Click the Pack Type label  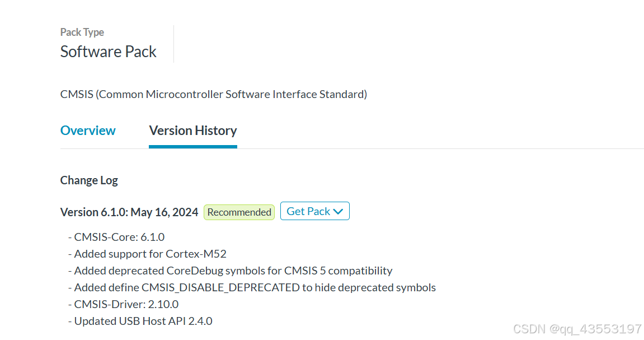[82, 32]
